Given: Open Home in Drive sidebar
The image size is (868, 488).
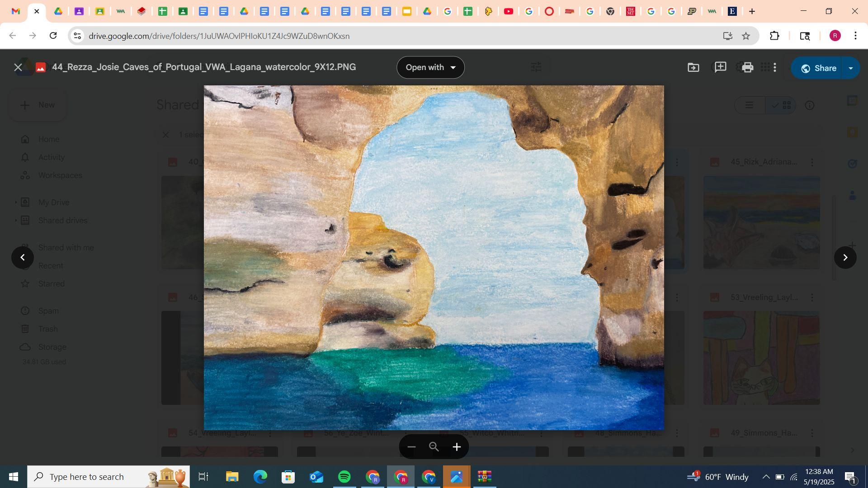Looking at the screenshot, I should coord(48,139).
